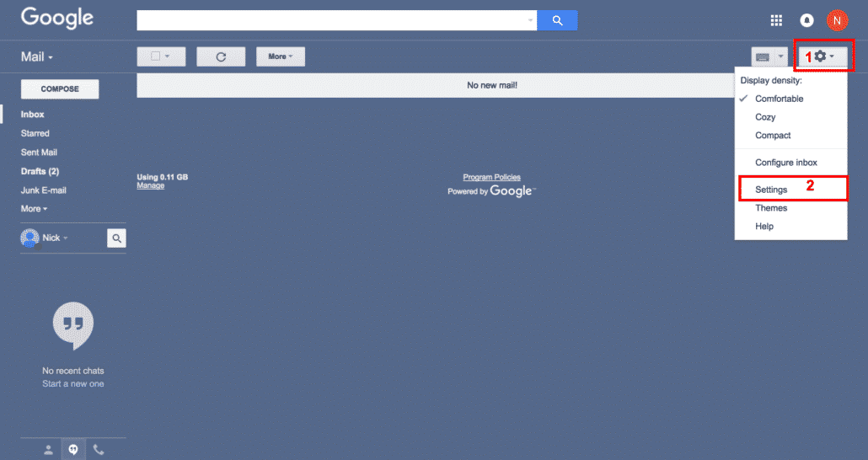Open the Google apps grid

pyautogui.click(x=776, y=20)
